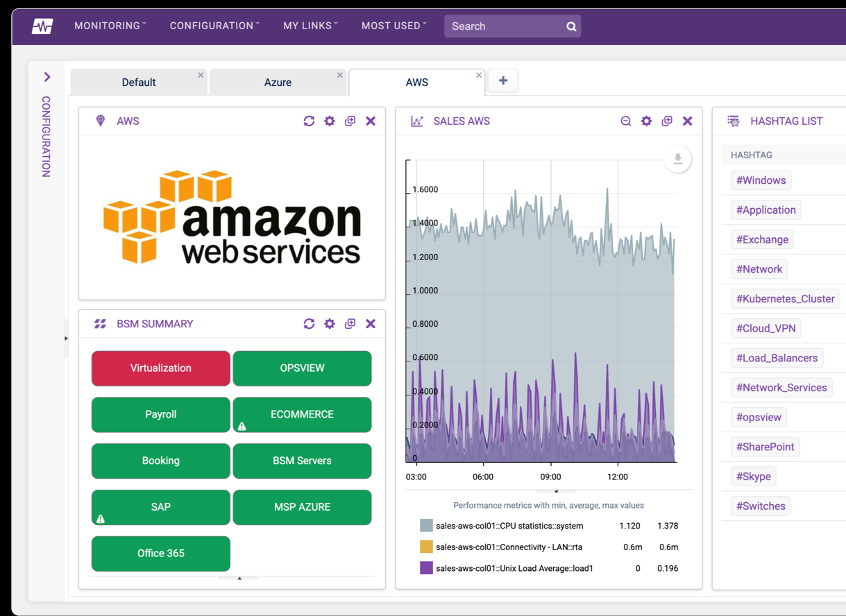The width and height of the screenshot is (846, 616).
Task: Open Sales AWS graph settings gear
Action: [646, 121]
